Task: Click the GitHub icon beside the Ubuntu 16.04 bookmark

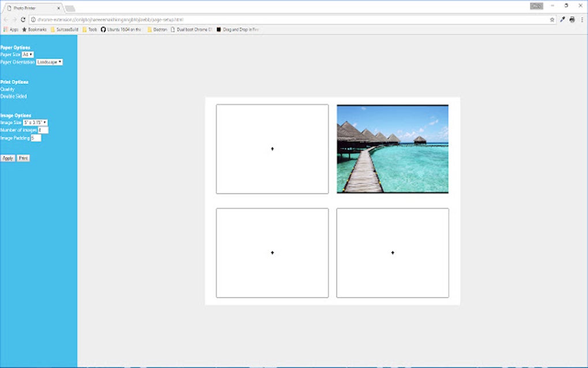Action: 103,29
